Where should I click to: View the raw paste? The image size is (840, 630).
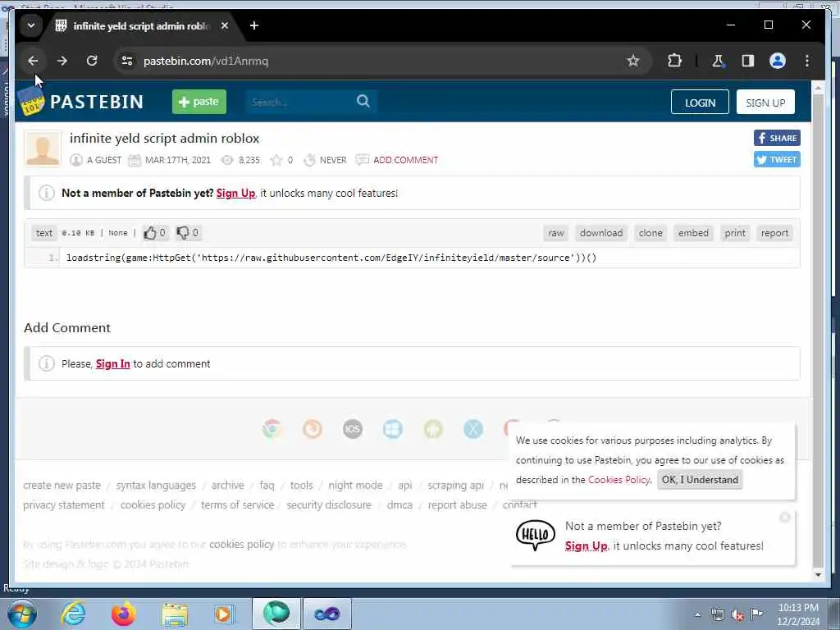click(x=556, y=233)
